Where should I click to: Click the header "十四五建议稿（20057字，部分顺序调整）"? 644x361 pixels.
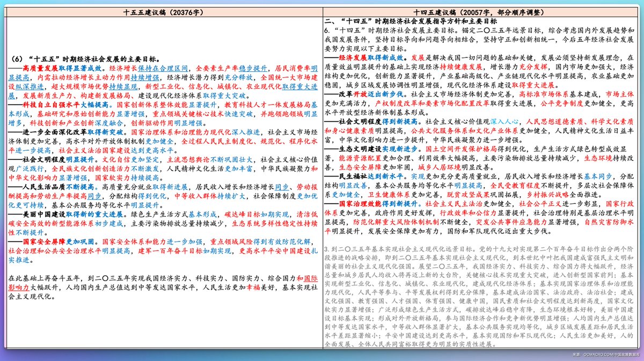coord(479,11)
